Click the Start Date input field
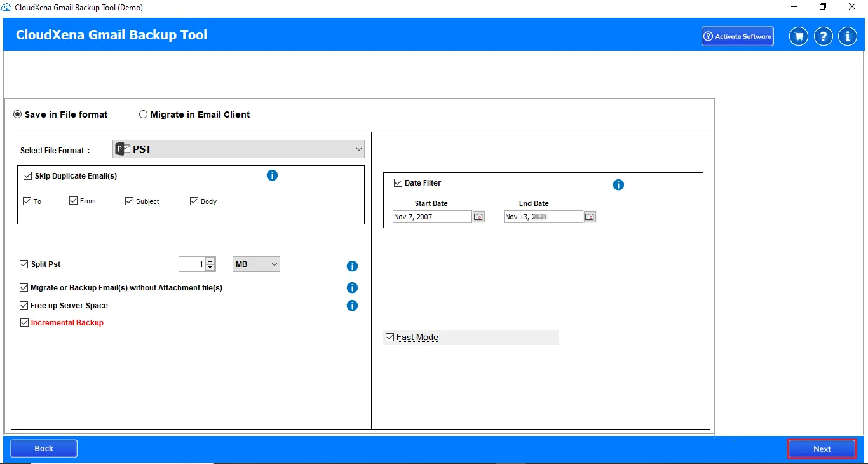Screen dimensions: 868x464 tap(431, 217)
